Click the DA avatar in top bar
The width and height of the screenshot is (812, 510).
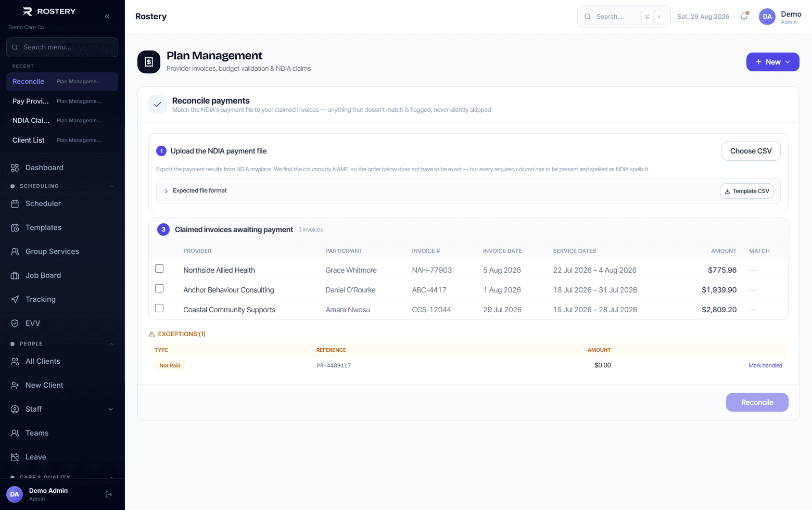[767, 17]
